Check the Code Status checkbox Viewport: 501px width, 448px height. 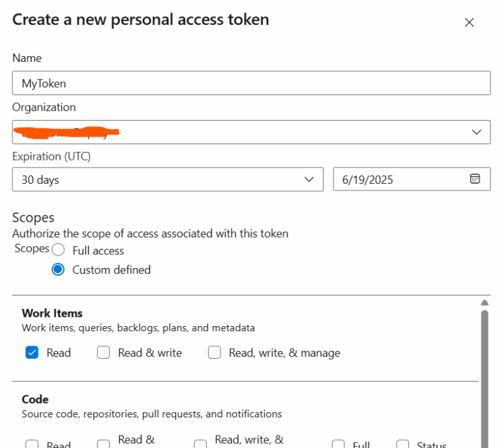(x=402, y=445)
